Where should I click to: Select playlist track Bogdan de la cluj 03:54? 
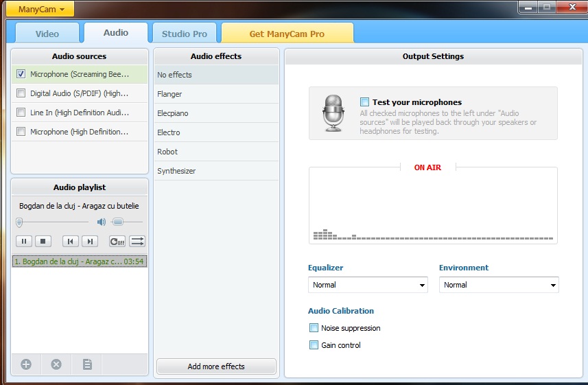pyautogui.click(x=80, y=261)
